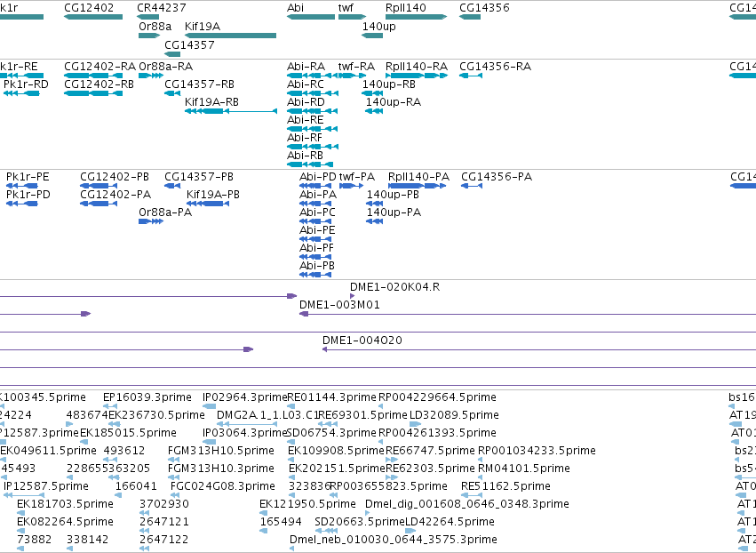Select transcript CG14357-RB

pyautogui.click(x=172, y=93)
